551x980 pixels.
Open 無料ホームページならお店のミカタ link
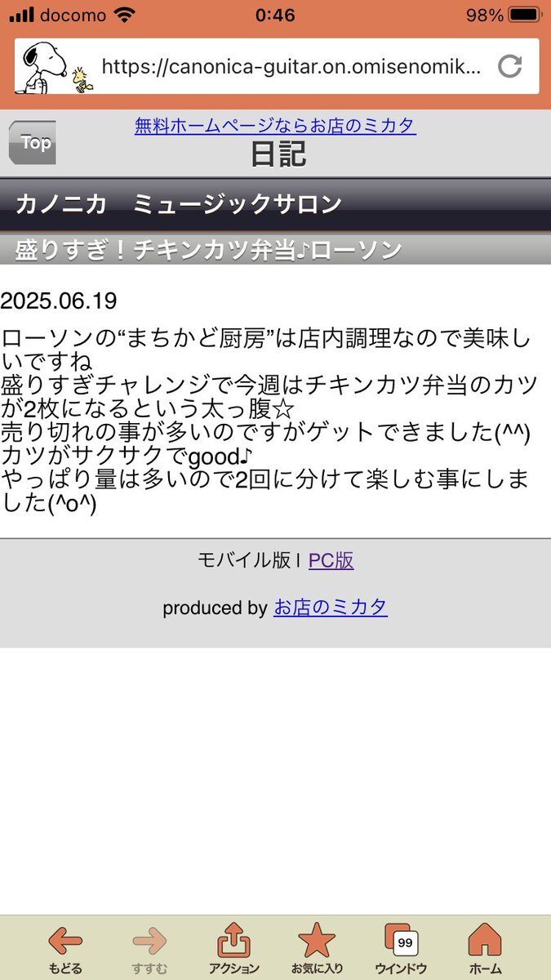275,126
